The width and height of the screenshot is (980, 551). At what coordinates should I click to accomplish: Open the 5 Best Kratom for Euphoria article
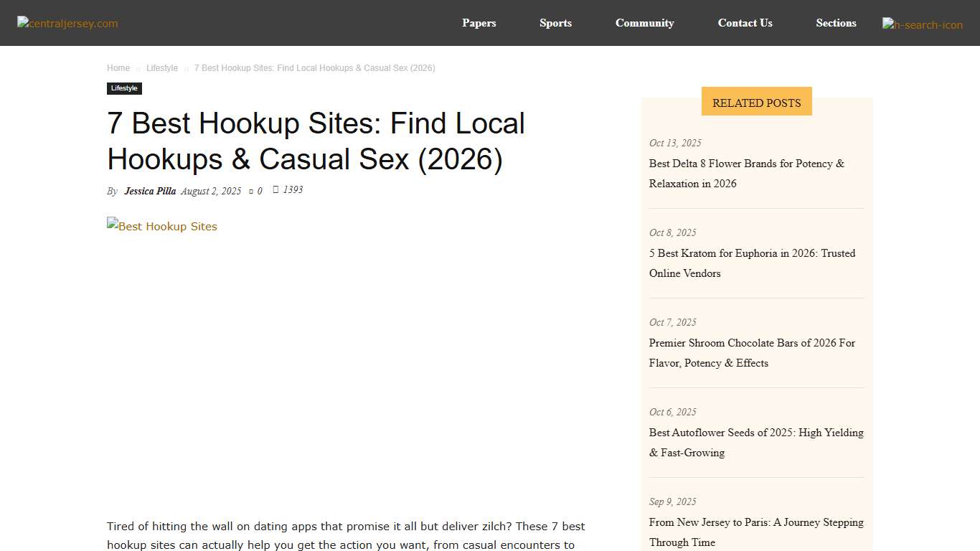point(752,263)
